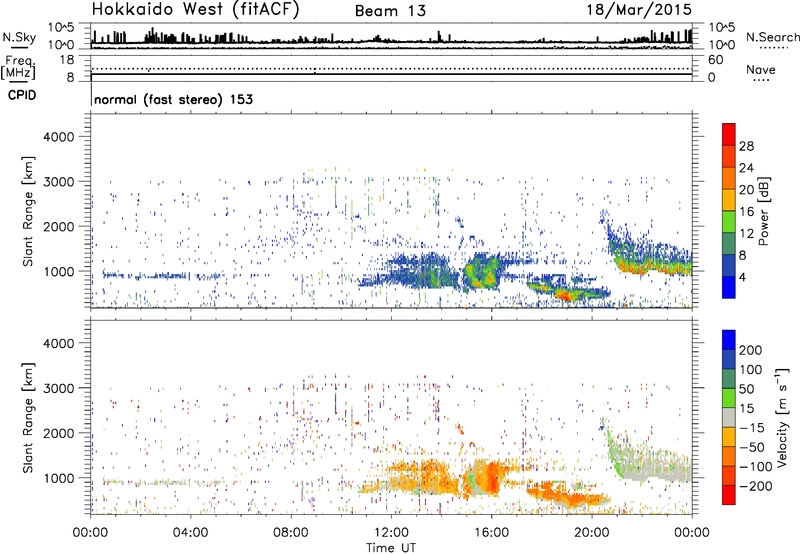This screenshot has width=800, height=554.
Task: Click the bright blue bottom of Power colorbar
Action: tap(729, 287)
